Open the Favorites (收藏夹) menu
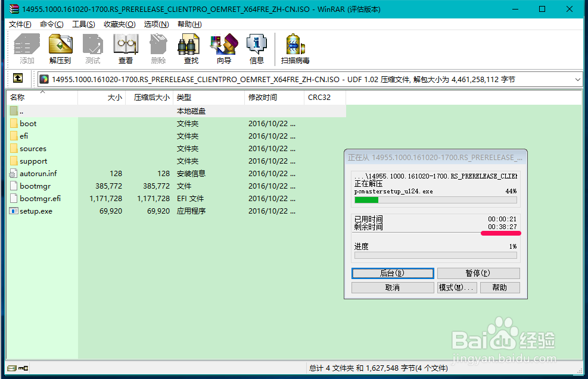 coord(120,24)
